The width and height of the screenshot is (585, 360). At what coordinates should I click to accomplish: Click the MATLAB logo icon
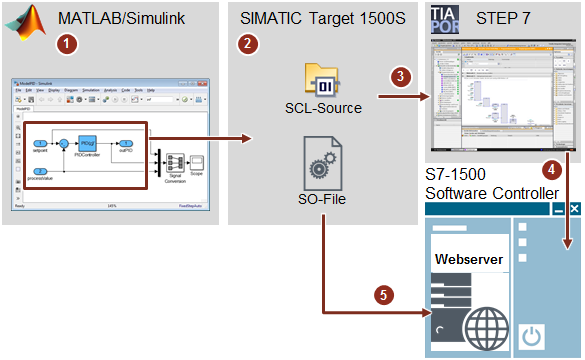tap(25, 22)
